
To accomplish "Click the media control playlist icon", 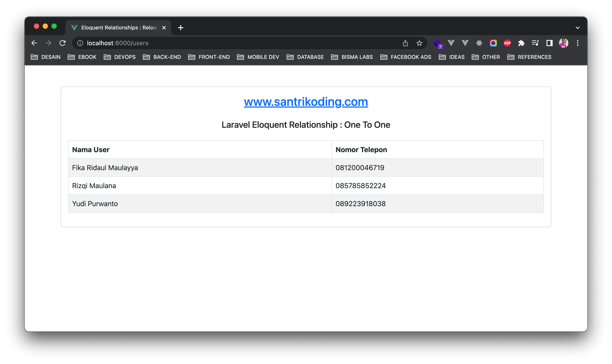I will (x=535, y=43).
